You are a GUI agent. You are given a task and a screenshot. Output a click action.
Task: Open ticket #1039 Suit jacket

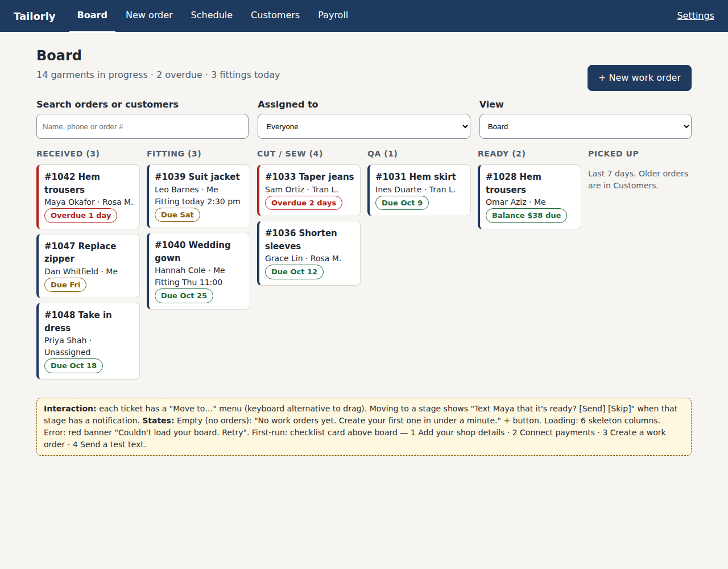point(198,196)
